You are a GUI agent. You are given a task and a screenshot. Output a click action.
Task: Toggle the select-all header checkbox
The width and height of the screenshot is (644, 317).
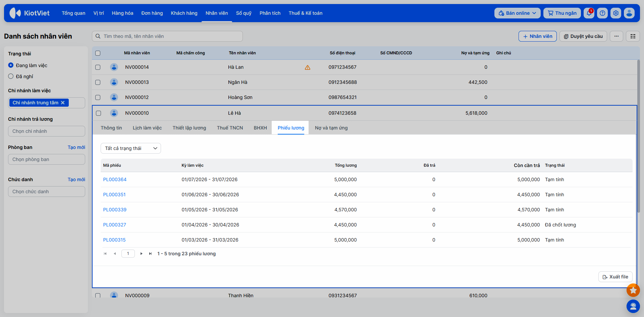(x=98, y=53)
